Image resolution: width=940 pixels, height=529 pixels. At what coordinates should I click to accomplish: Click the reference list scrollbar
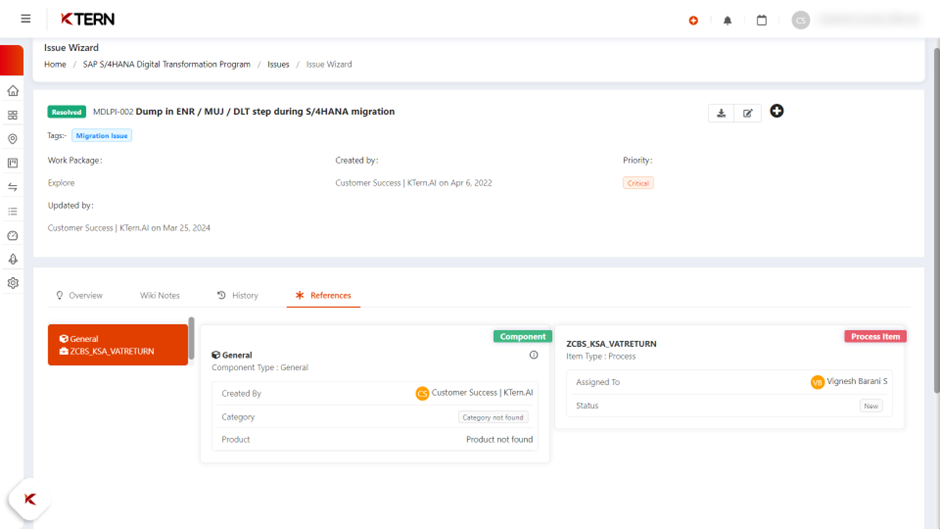[191, 338]
